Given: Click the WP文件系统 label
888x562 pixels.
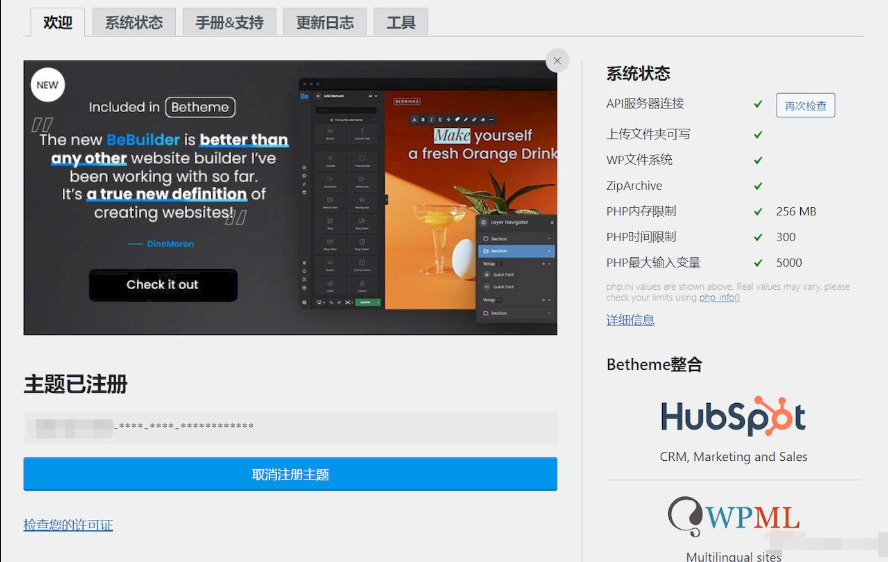Looking at the screenshot, I should coord(639,160).
